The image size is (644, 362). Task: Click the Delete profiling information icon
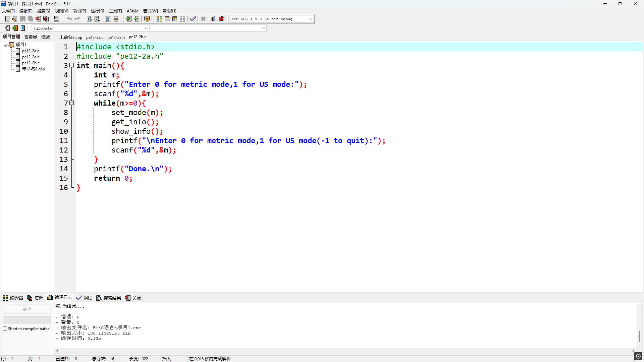[221, 19]
